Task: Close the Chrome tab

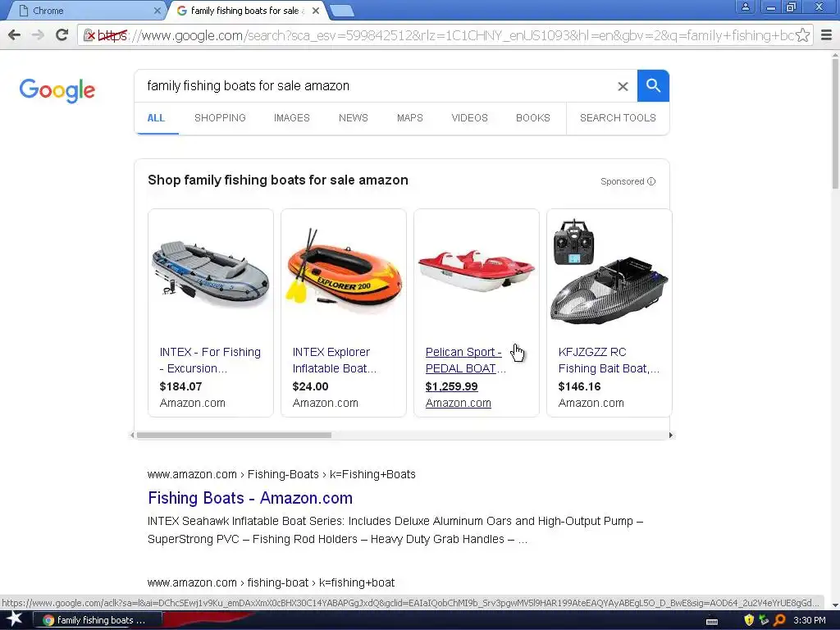Action: pyautogui.click(x=157, y=11)
